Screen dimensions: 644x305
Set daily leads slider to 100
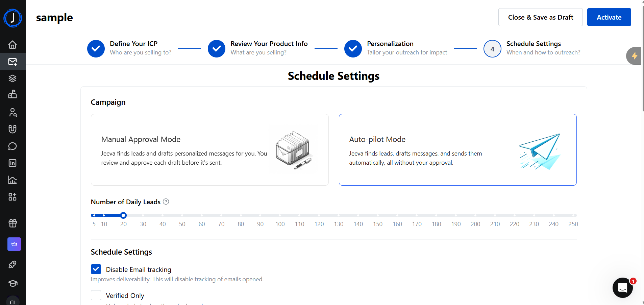[280, 215]
